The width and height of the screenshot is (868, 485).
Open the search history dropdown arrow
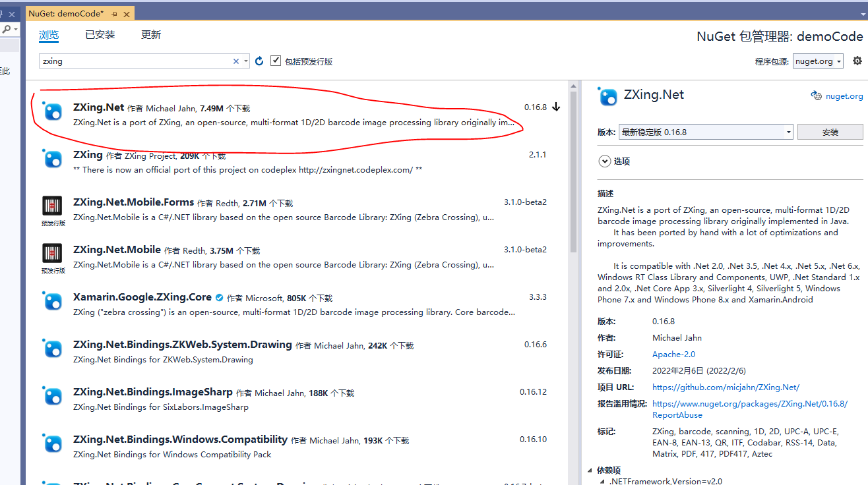pos(246,61)
